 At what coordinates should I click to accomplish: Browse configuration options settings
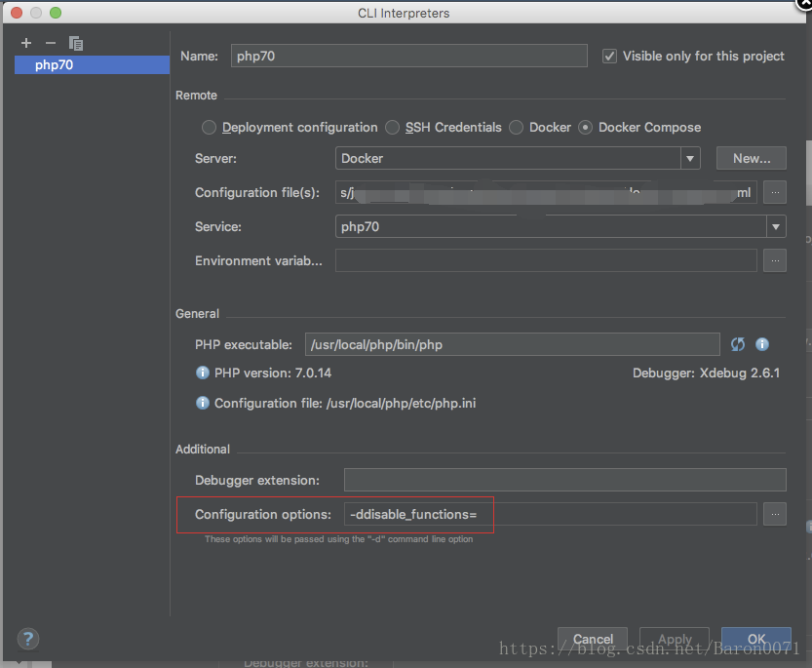775,514
